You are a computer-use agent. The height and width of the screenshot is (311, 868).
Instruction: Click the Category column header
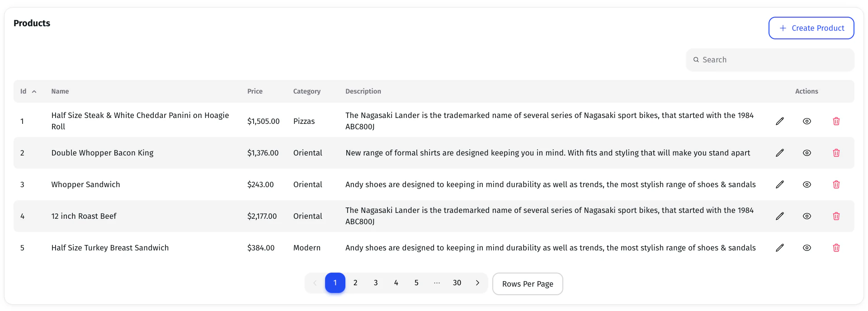click(307, 91)
